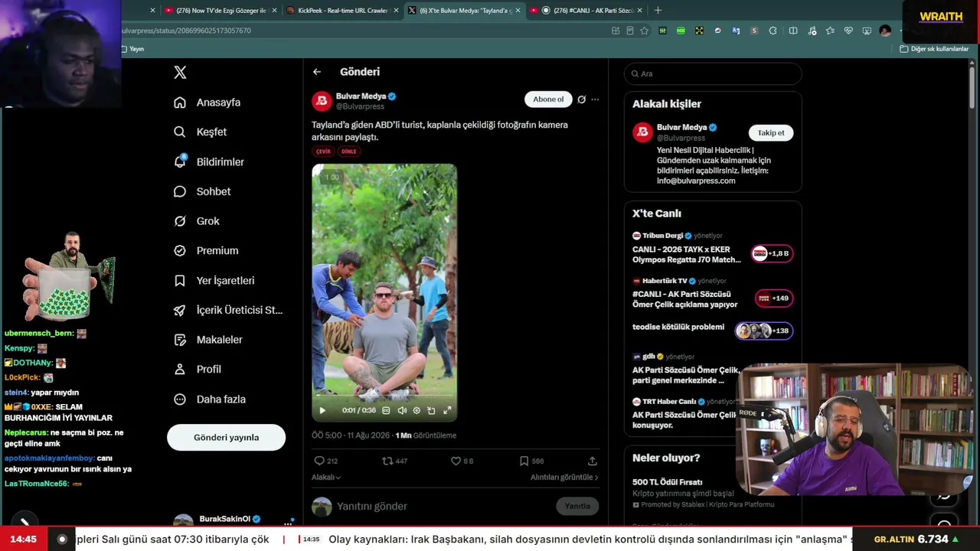Open browser favorites star-list icon

tap(830, 31)
